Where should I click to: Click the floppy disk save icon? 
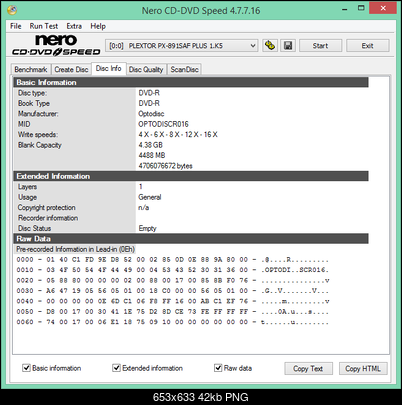click(x=288, y=46)
